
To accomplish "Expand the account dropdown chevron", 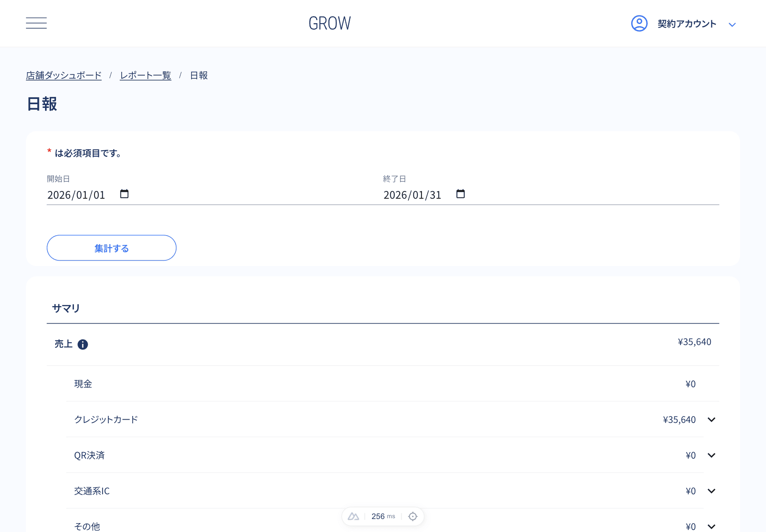I will click(732, 25).
